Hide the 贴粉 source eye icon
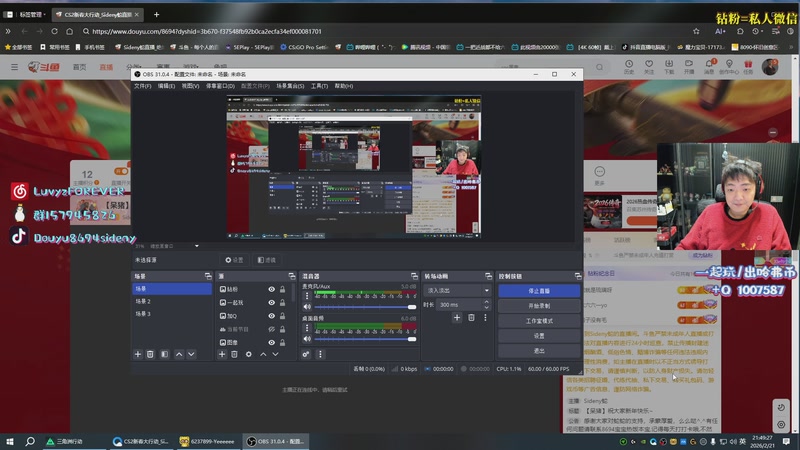Screen dimensions: 800x450 click(x=271, y=289)
